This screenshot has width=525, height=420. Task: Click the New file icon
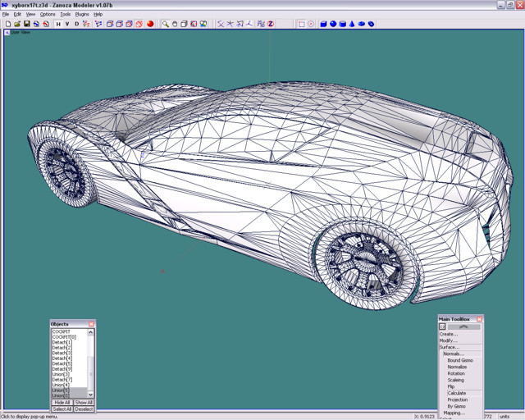click(7, 24)
